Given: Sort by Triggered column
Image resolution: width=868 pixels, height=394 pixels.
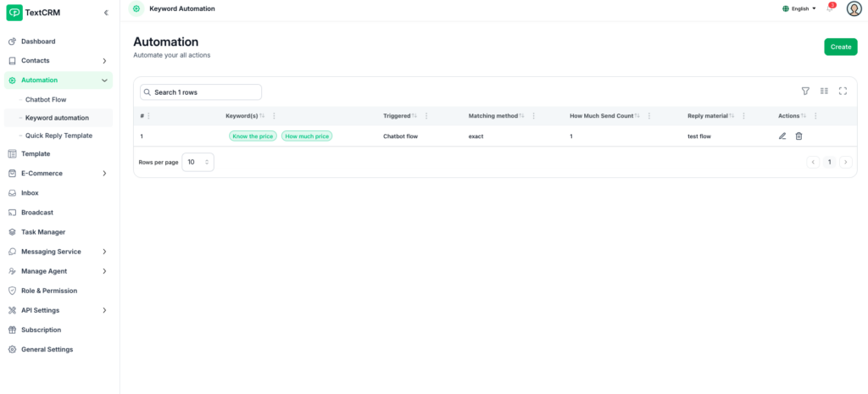Looking at the screenshot, I should click(x=414, y=116).
